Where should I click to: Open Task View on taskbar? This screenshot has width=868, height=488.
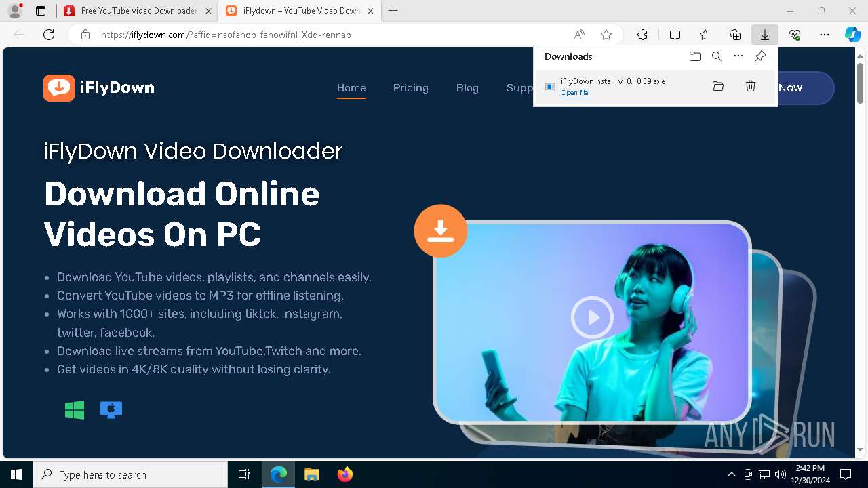pos(244,474)
